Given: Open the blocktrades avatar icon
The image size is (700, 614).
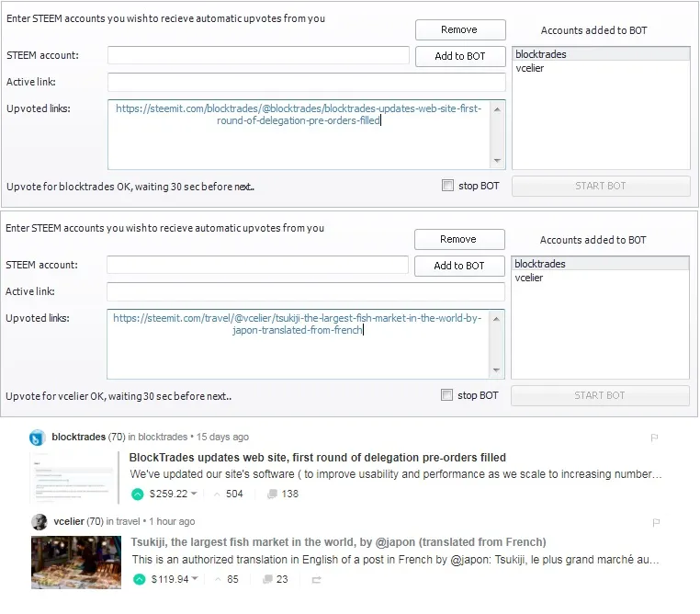Looking at the screenshot, I should (x=38, y=438).
